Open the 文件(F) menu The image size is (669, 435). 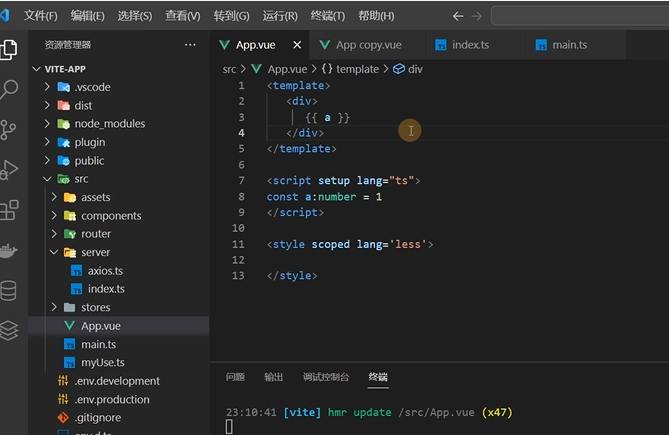[x=41, y=16]
